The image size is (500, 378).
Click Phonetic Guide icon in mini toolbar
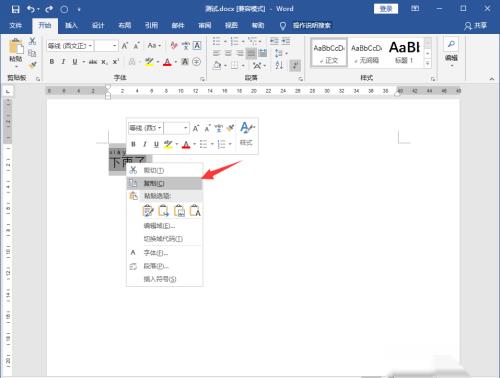pyautogui.click(x=218, y=128)
